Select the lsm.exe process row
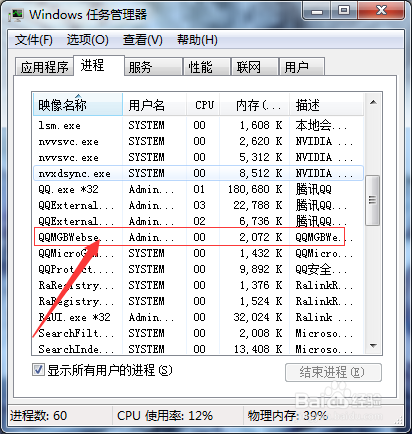412x434 pixels. click(198, 125)
